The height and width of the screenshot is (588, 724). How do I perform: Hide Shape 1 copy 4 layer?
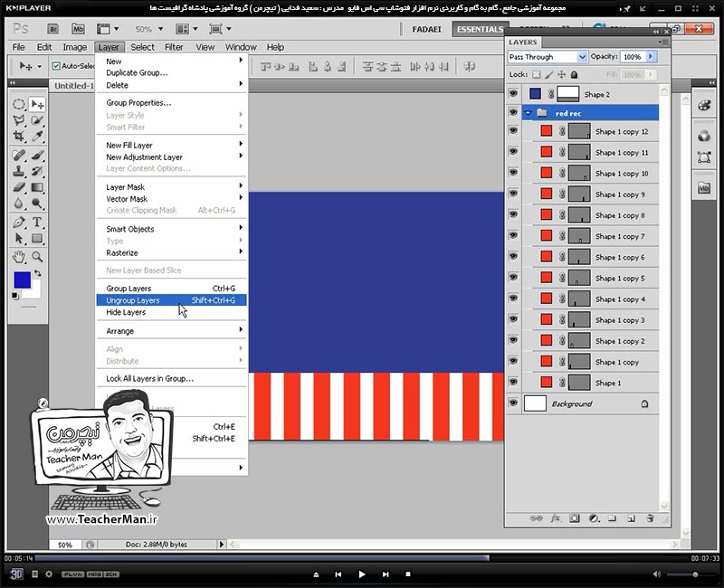click(513, 299)
